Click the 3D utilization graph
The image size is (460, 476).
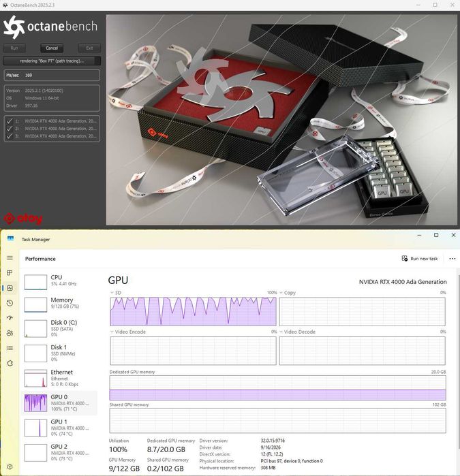pos(194,311)
